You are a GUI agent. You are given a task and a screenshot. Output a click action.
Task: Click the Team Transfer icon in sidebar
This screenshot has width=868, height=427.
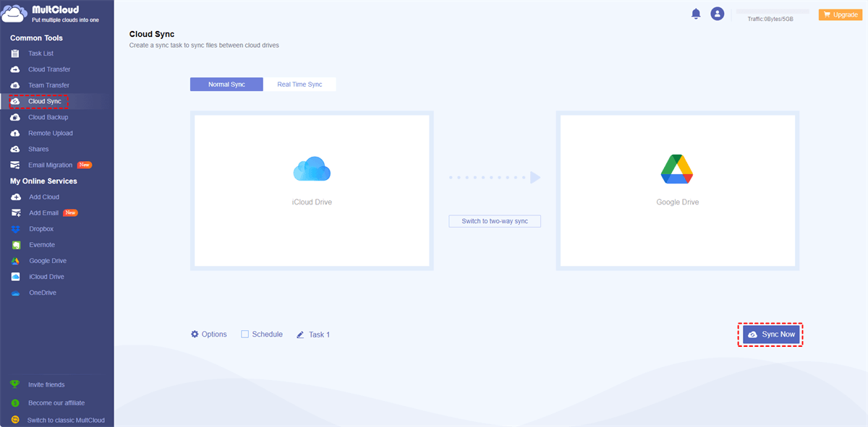click(x=15, y=85)
